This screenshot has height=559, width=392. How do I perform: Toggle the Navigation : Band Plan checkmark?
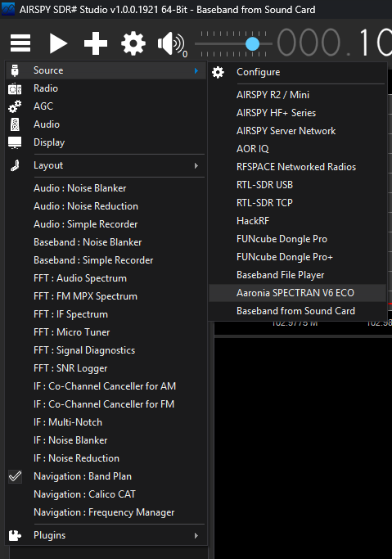15,476
